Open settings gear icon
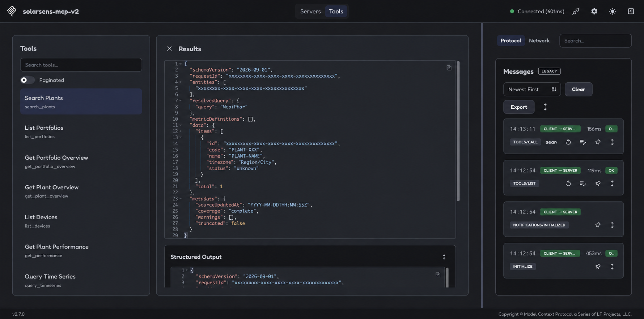The image size is (644, 319). tap(594, 11)
